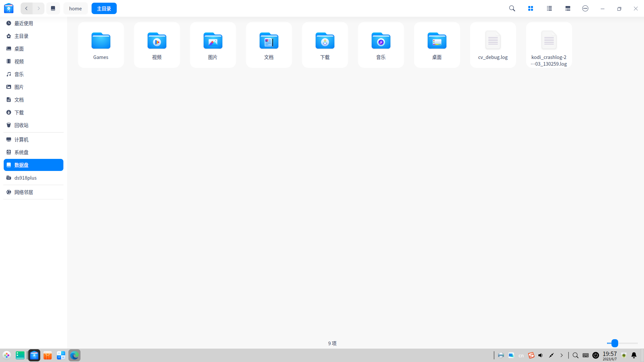Click the search icon in toolbar
The width and height of the screenshot is (644, 362).
point(512,8)
